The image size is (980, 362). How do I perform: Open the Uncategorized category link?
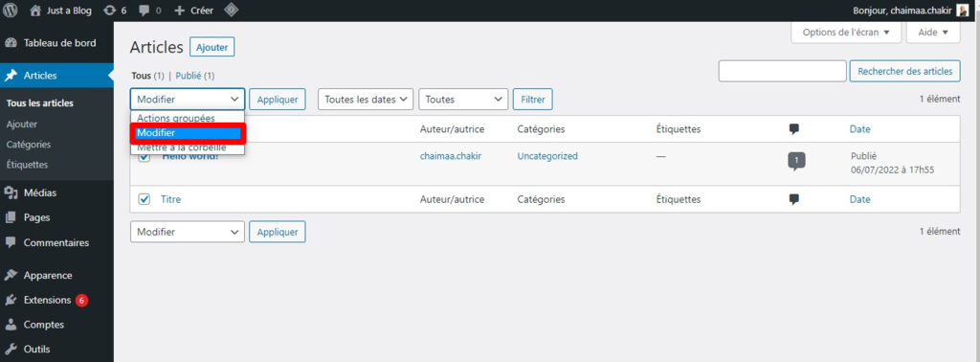click(x=547, y=156)
